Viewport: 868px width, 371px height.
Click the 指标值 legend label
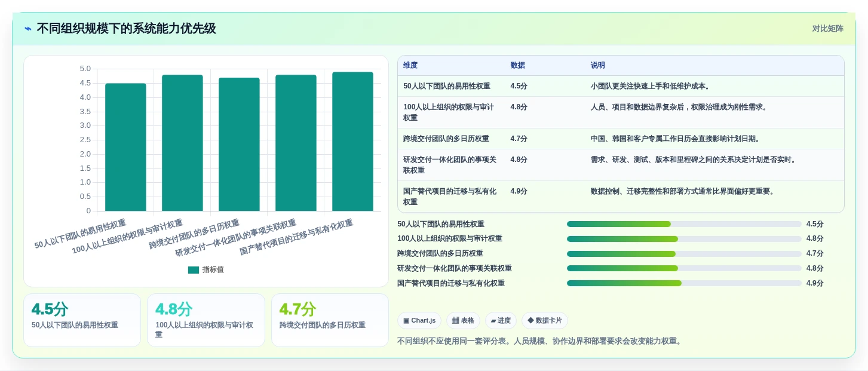[213, 270]
